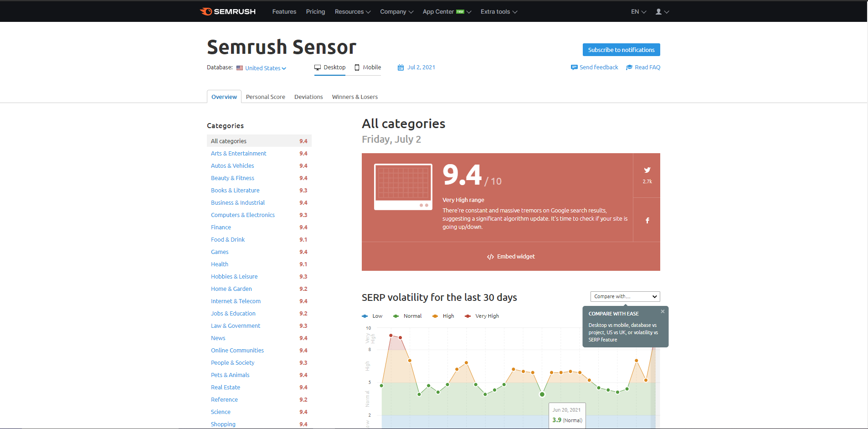Open the United States database dropdown
The width and height of the screenshot is (868, 429).
pyautogui.click(x=266, y=68)
